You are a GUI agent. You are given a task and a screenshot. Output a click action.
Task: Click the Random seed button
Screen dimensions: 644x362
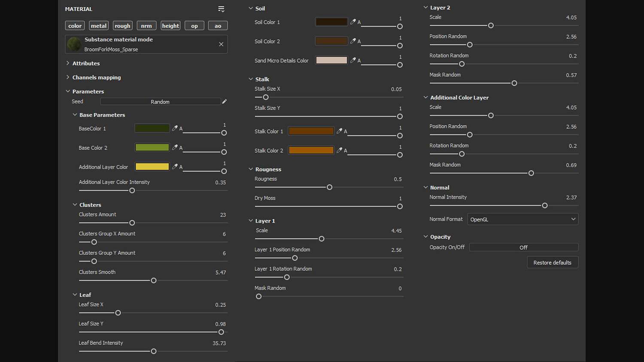pyautogui.click(x=160, y=102)
